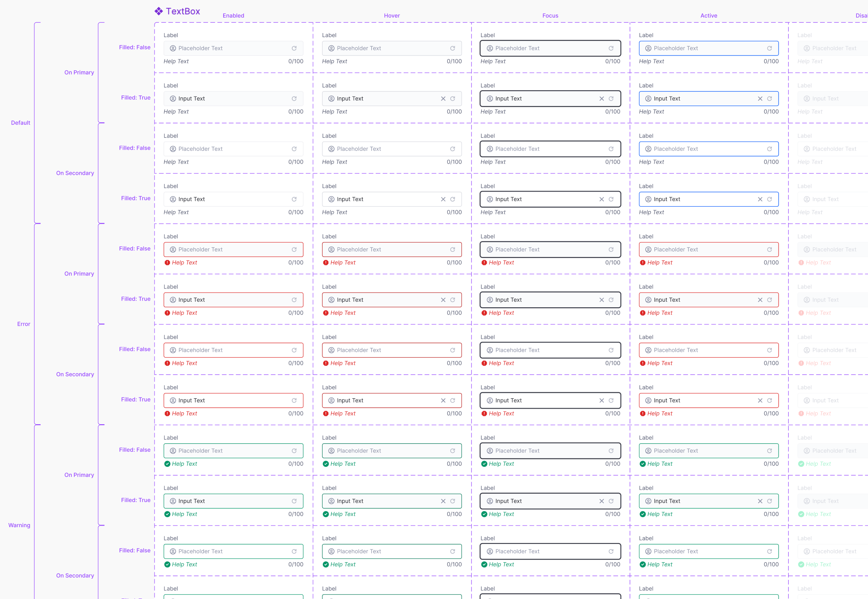Screen dimensions: 868x599
Task: Click refresh icon in Warning On-Secondary unfilled Focus textbox
Action: coord(611,551)
